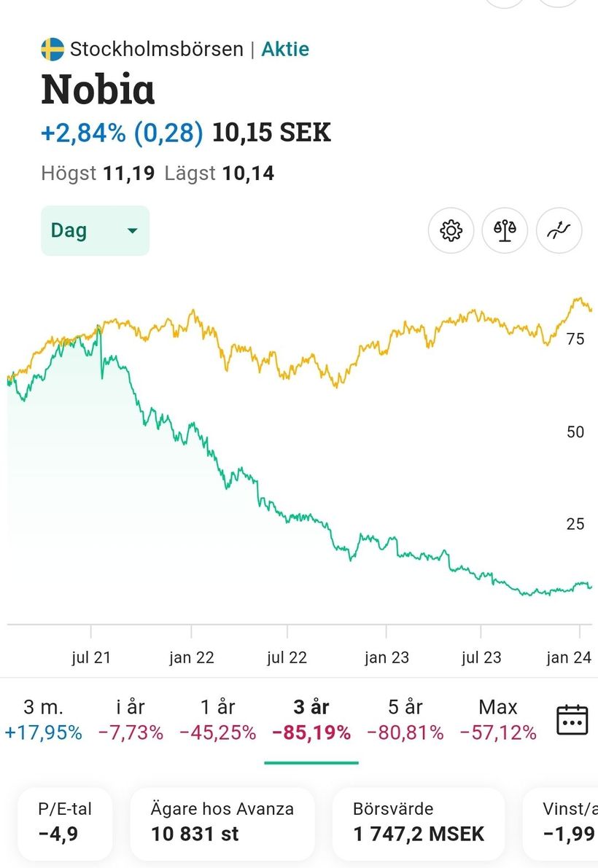Tap the Börsvärde info card
This screenshot has width=598, height=868.
419,824
